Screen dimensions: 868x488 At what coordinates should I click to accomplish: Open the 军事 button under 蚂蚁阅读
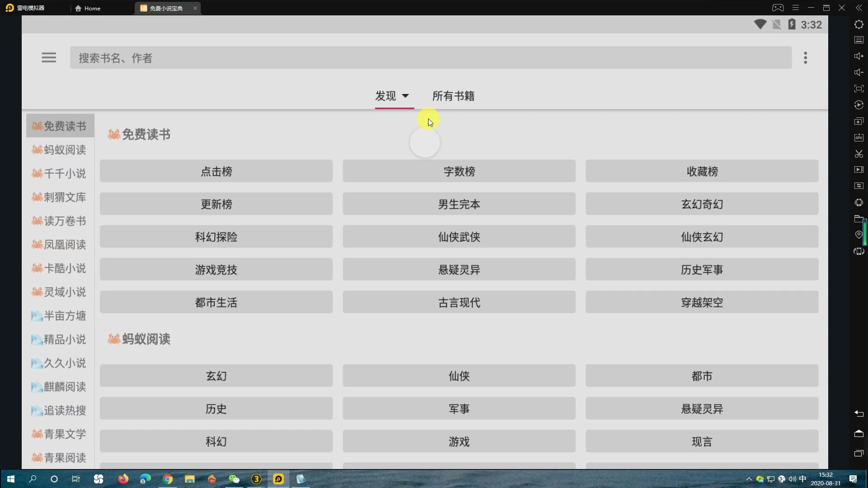click(459, 409)
